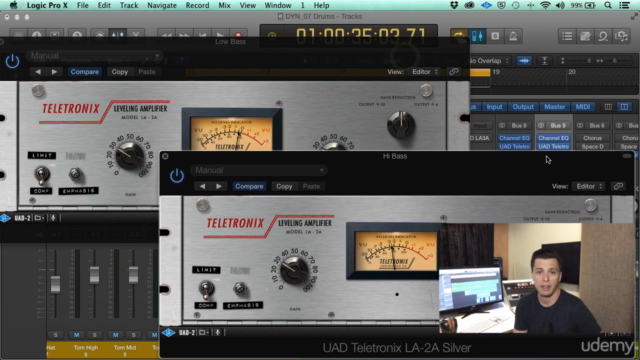Click the link icon in Hi Bass plugin
The image size is (640, 360).
[618, 186]
